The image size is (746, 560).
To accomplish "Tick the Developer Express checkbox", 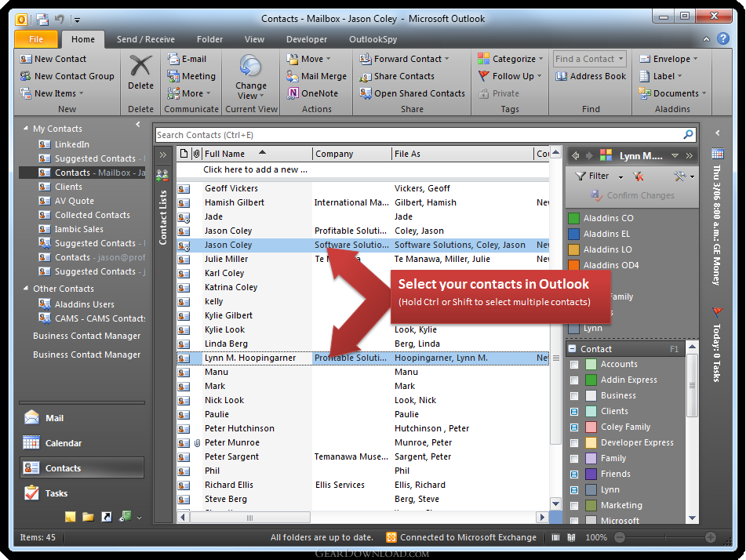I will pos(574,443).
